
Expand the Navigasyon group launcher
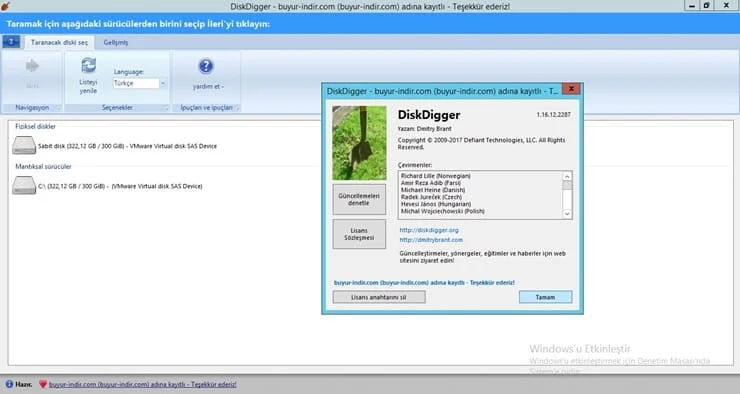coord(58,108)
